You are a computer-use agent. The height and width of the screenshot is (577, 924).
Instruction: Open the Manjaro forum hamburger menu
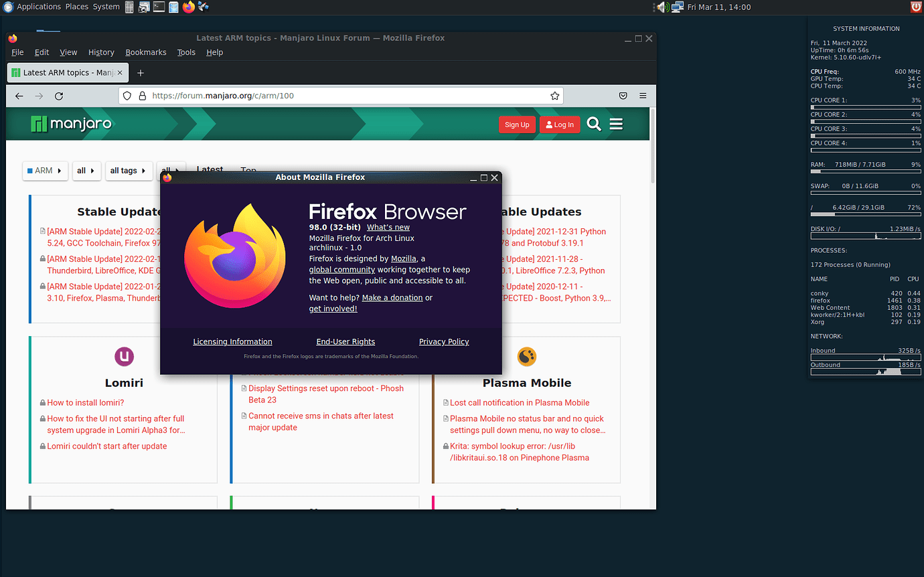click(x=616, y=124)
